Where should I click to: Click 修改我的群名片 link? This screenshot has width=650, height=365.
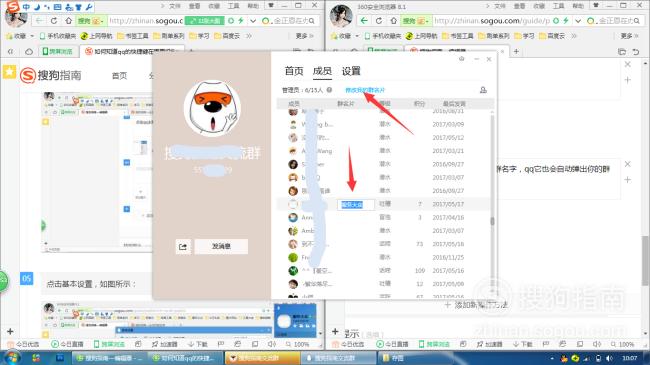tap(365, 90)
